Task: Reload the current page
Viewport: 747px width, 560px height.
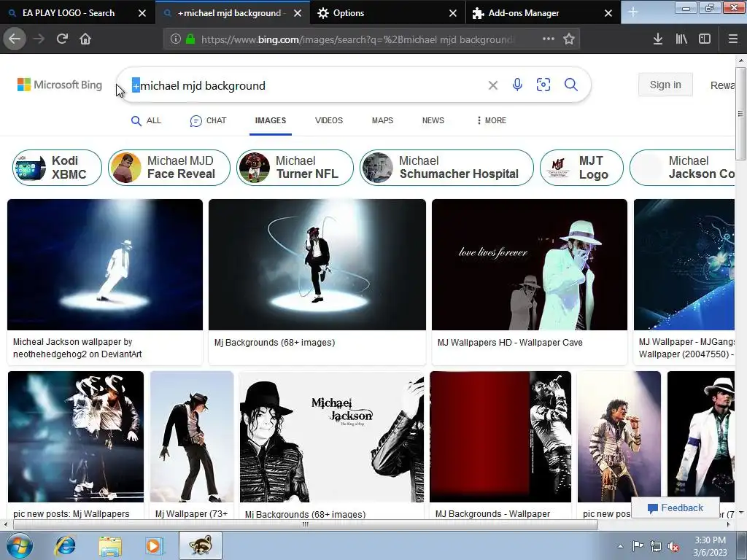Action: coord(62,39)
